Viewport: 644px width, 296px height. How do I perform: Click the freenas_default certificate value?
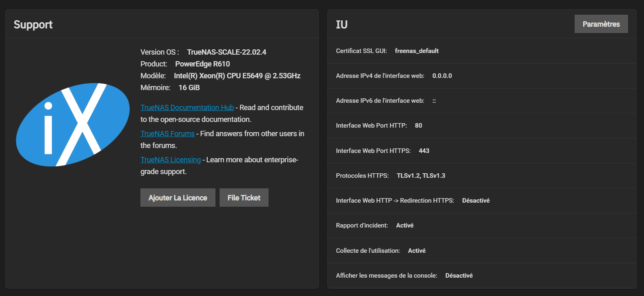coord(417,51)
